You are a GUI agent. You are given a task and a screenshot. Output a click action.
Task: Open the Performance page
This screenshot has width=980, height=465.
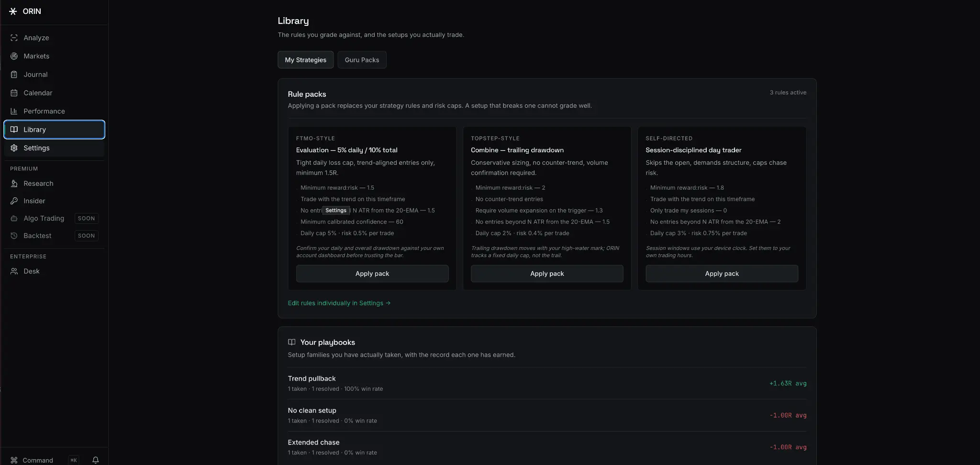click(54, 111)
